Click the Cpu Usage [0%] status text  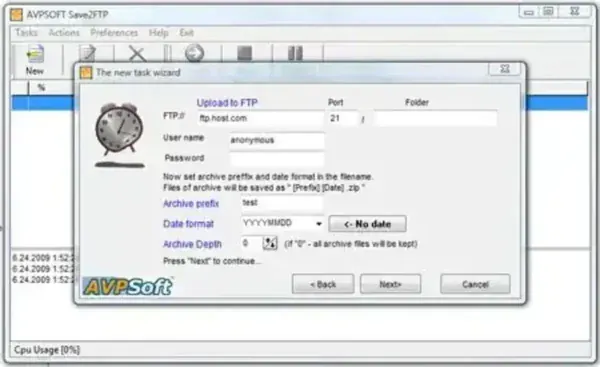pos(47,350)
